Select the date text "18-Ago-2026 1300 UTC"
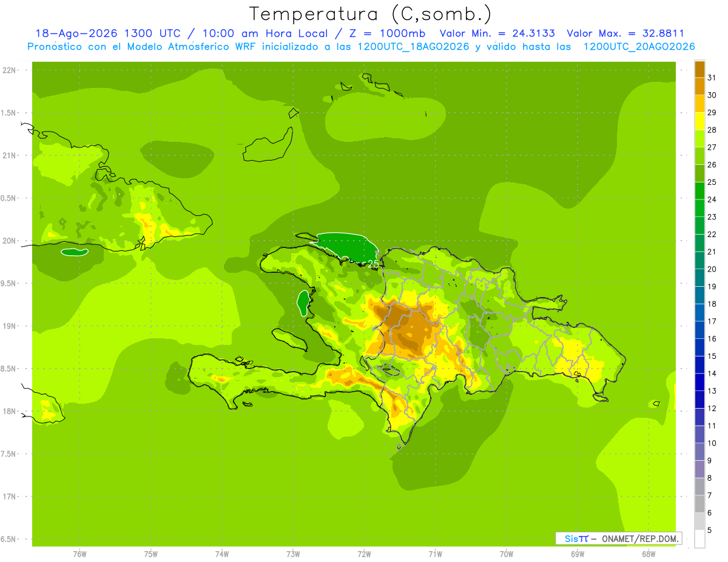 108,33
